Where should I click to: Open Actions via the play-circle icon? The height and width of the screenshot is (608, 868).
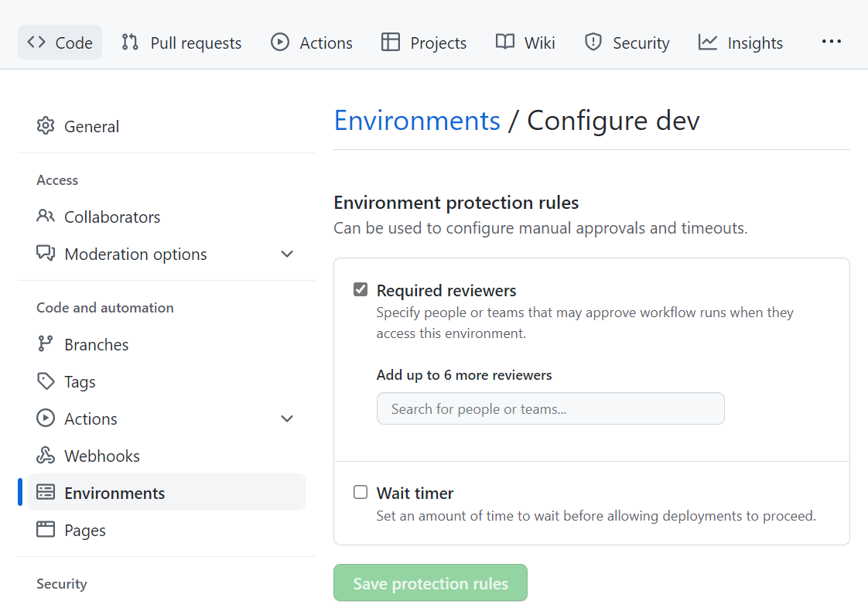pyautogui.click(x=279, y=43)
